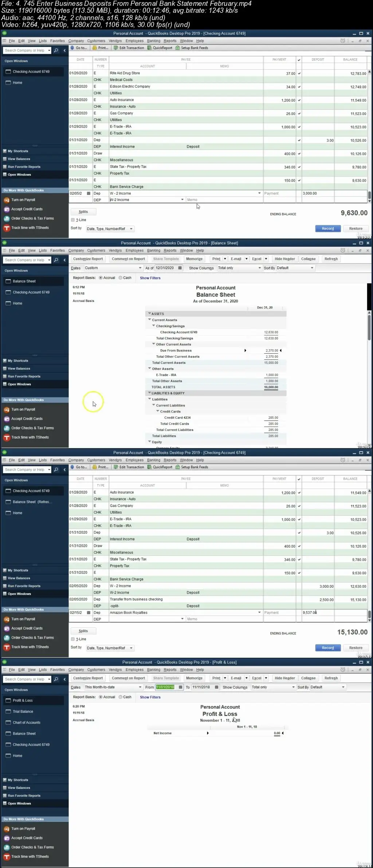Viewport: 373px width, 868px height.
Task: Collapse the ASSETS section in the Balance Sheet
Action: [x=149, y=314]
